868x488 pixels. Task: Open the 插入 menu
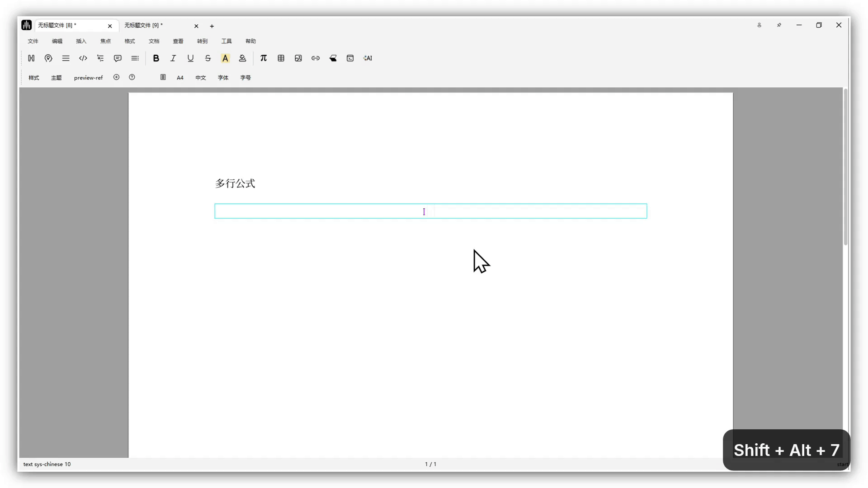click(x=81, y=41)
